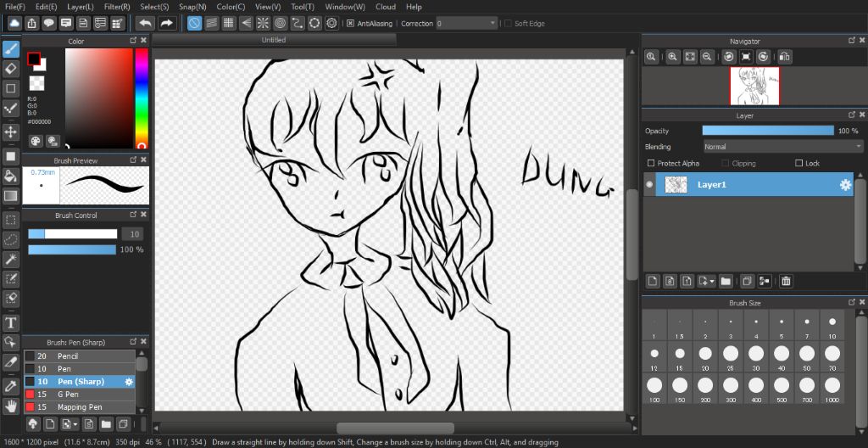Choose the Hand pan tool

pos(11,406)
